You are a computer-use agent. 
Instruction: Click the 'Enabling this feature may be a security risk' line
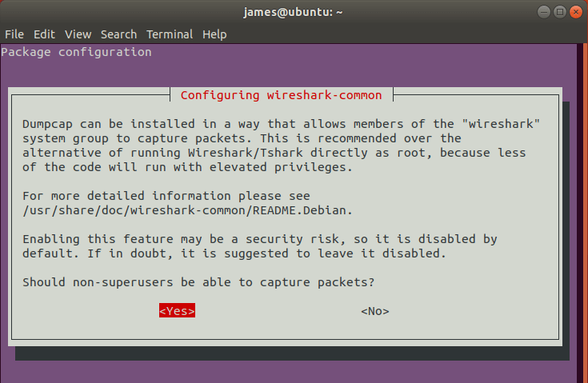pyautogui.click(x=260, y=239)
